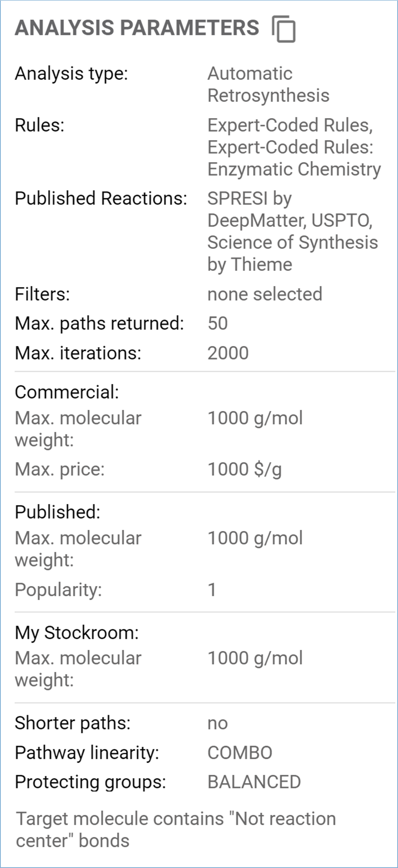Screen dimensions: 398x868
Task: Click the copy analysis parameters icon
Action: point(284,29)
